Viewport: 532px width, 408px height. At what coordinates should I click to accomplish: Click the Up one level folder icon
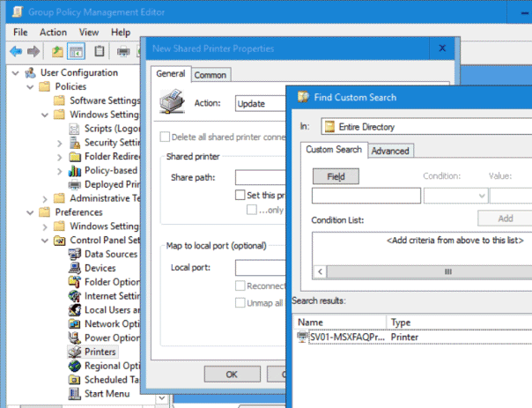[x=57, y=52]
